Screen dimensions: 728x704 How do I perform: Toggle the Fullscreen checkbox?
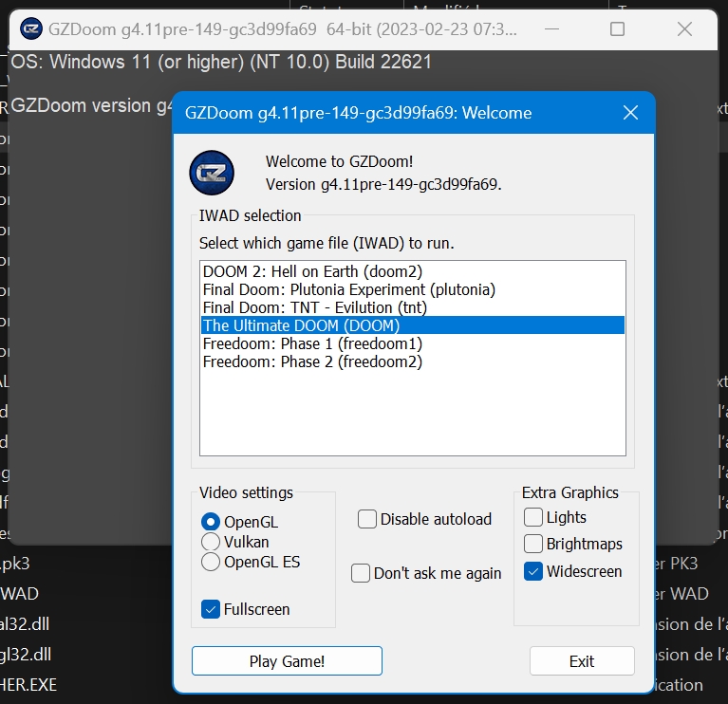coord(211,609)
